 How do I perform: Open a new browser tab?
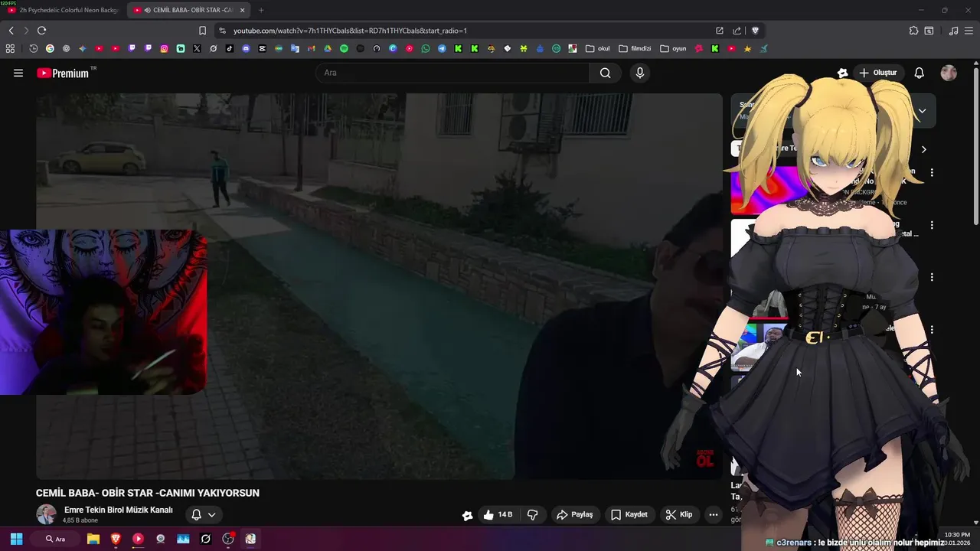[x=261, y=10]
